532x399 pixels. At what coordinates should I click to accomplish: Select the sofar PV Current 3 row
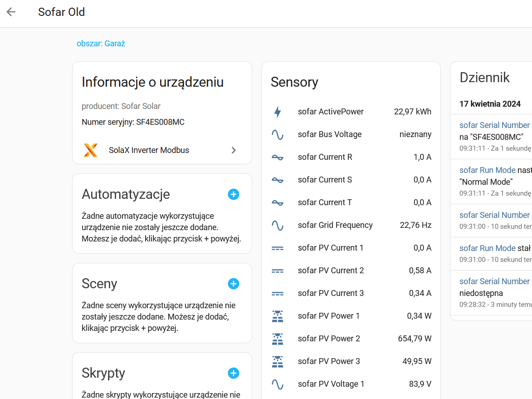click(x=351, y=293)
